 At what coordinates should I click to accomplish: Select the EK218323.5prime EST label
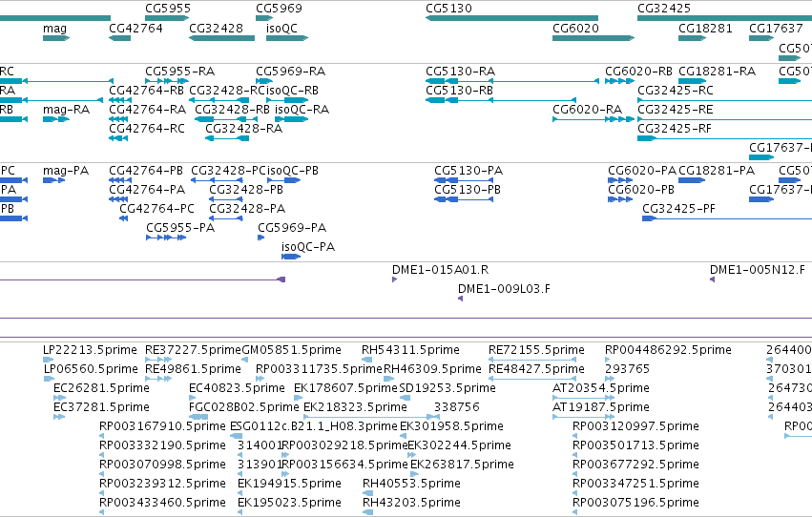355,407
